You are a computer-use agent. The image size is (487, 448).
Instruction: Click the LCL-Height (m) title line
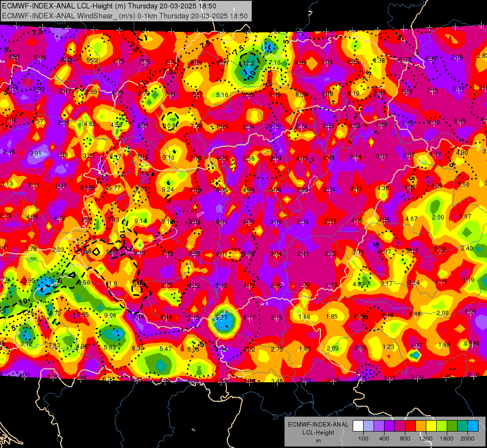pos(109,6)
